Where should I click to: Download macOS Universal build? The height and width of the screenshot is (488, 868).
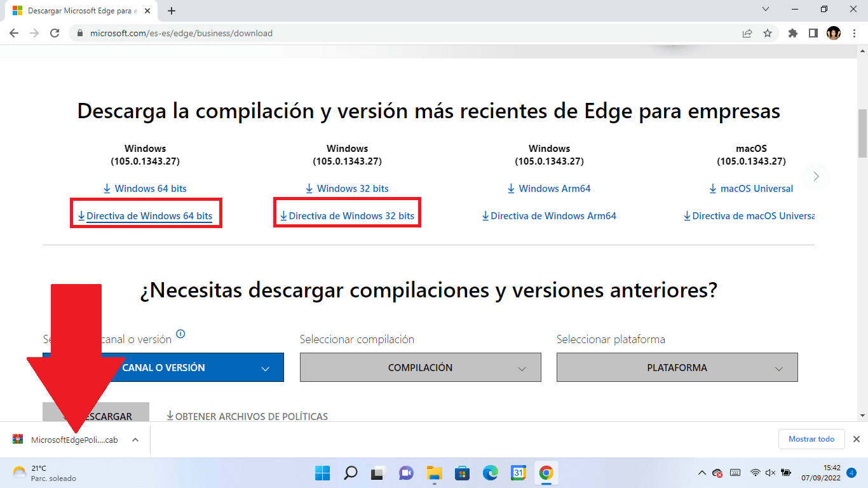[751, 189]
